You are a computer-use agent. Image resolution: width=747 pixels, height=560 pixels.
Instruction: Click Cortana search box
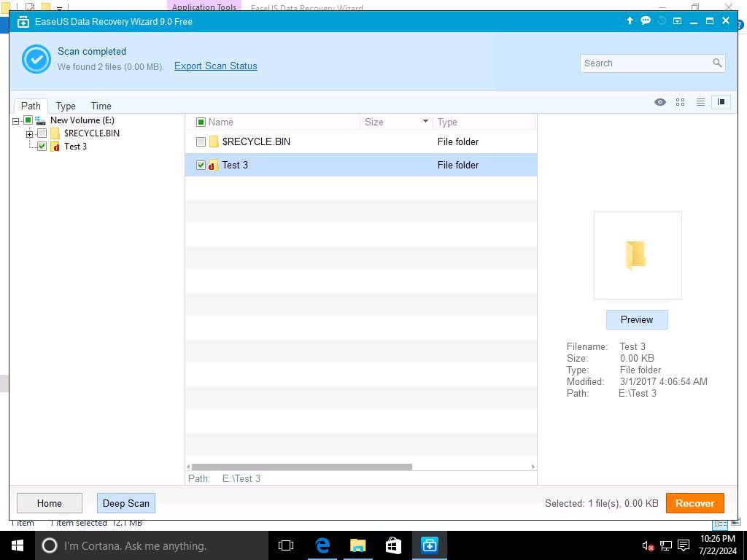point(152,545)
